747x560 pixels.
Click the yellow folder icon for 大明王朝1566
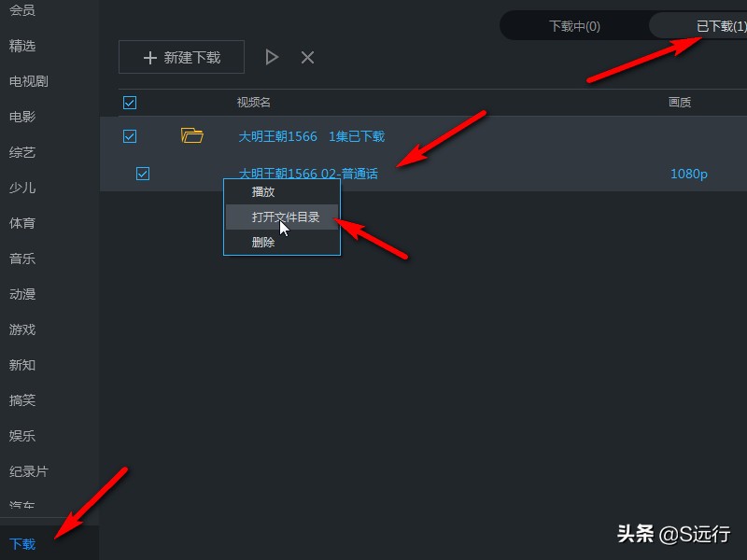(x=193, y=135)
